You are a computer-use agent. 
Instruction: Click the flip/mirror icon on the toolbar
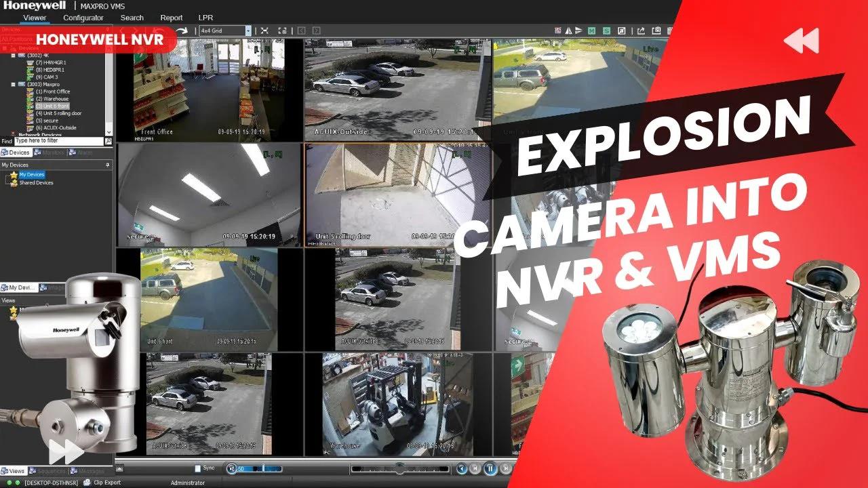click(568, 30)
